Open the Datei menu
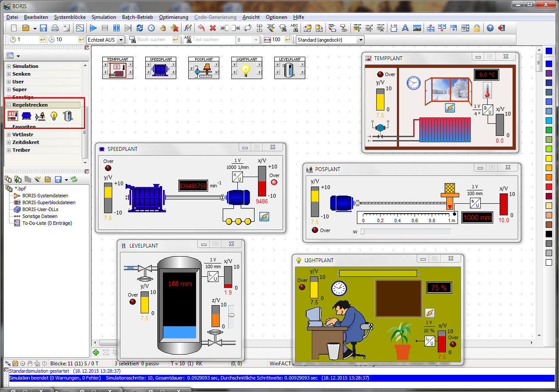Viewport: 559px width, 392px height. coord(12,17)
